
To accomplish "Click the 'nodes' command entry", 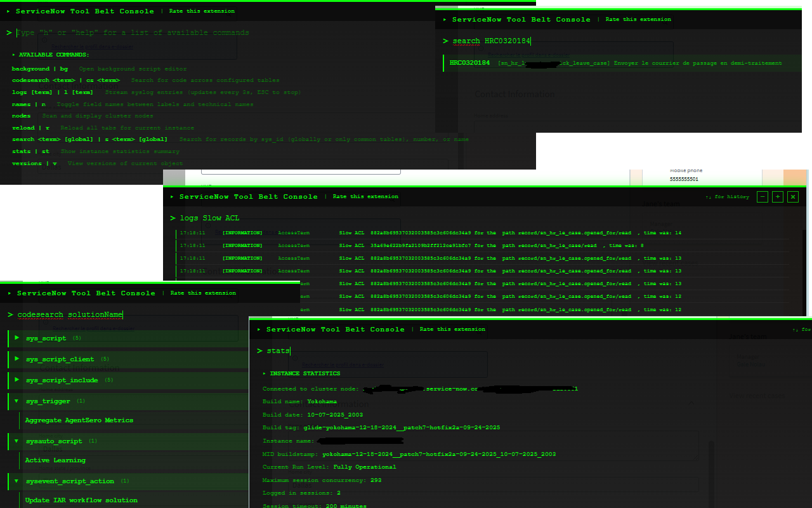I will click(x=82, y=116).
